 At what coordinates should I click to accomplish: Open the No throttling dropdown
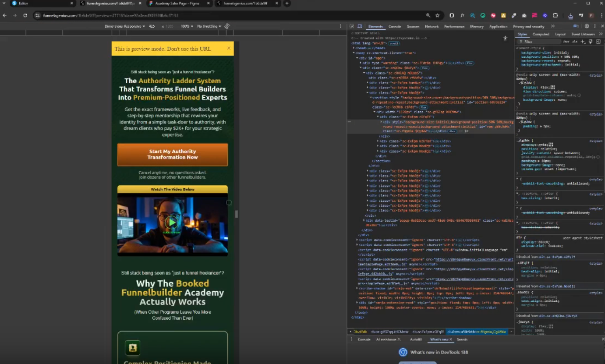coord(209,26)
